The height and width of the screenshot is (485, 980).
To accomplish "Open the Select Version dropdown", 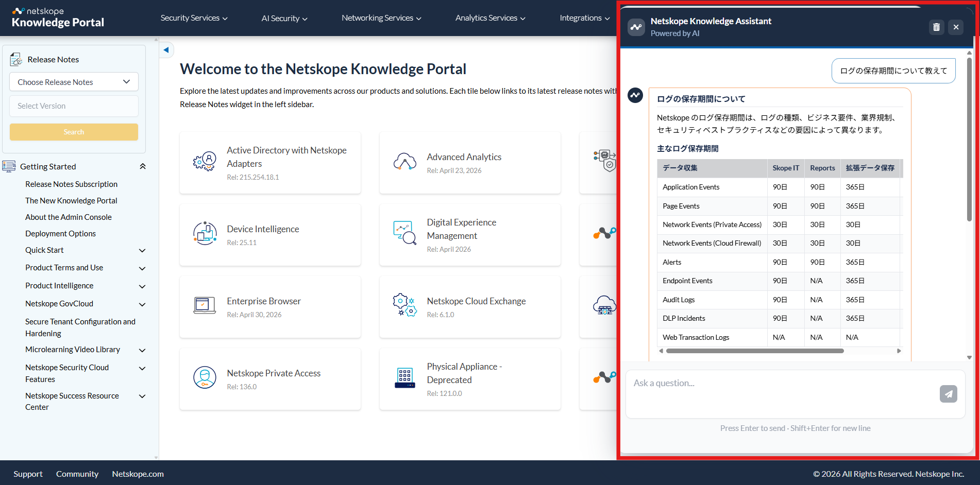I will click(x=74, y=106).
